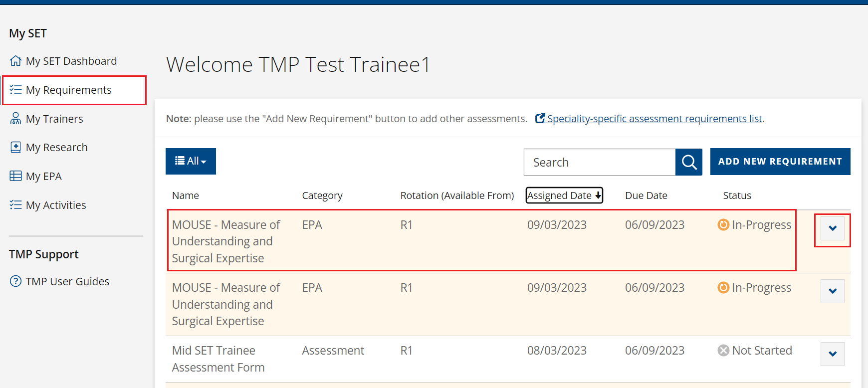Click the Name column header
Screen dimensions: 868x388
(186, 195)
